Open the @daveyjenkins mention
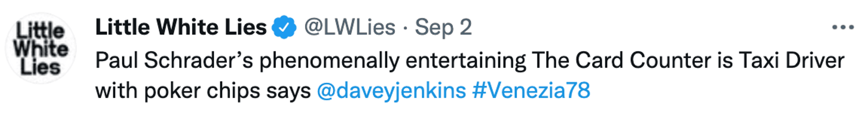 (391, 90)
